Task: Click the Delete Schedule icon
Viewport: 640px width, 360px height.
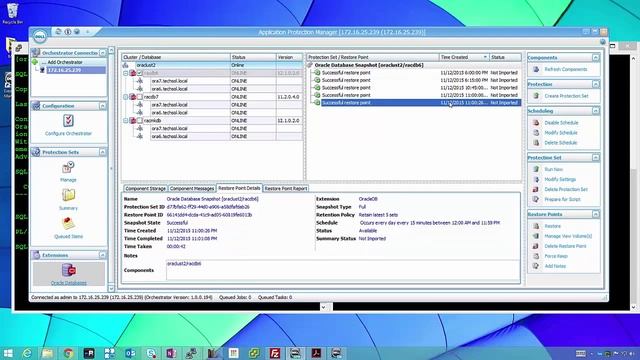Action: (536, 143)
